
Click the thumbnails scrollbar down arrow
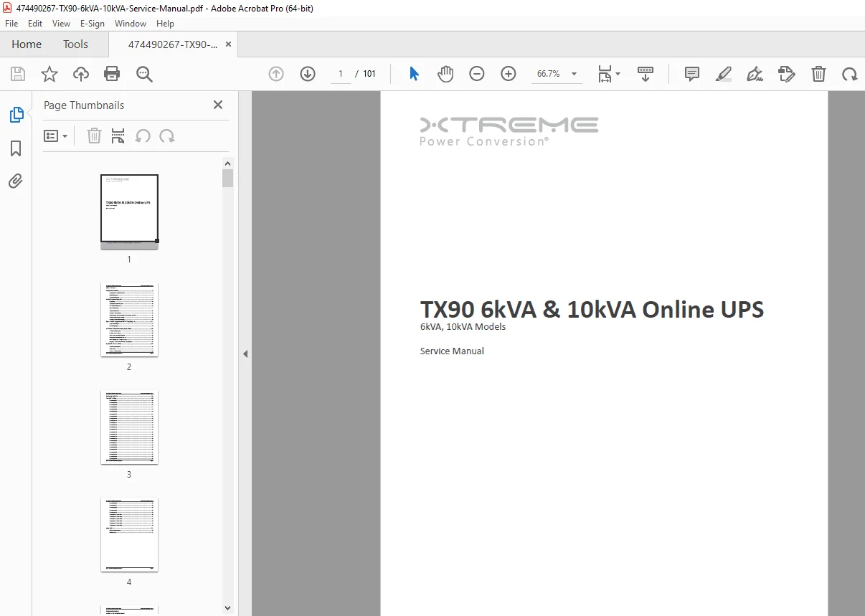coord(228,608)
